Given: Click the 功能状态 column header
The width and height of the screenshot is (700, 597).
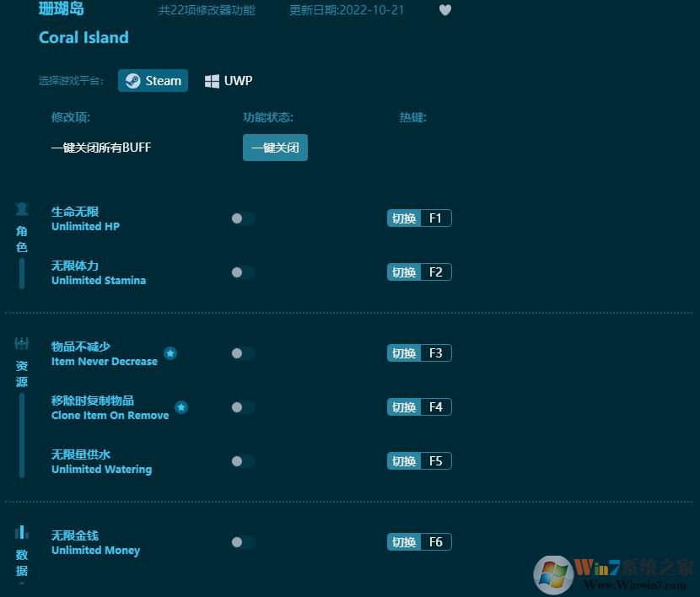Looking at the screenshot, I should click(268, 118).
